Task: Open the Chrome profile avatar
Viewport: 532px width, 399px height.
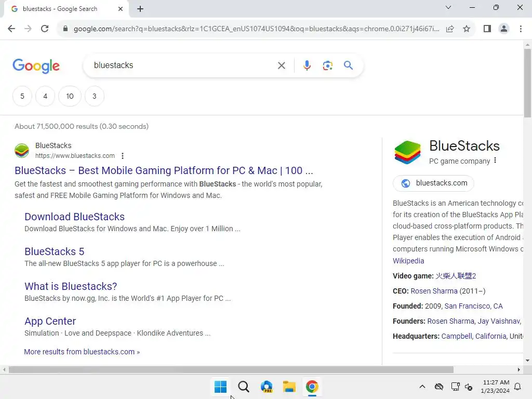Action: (x=504, y=29)
